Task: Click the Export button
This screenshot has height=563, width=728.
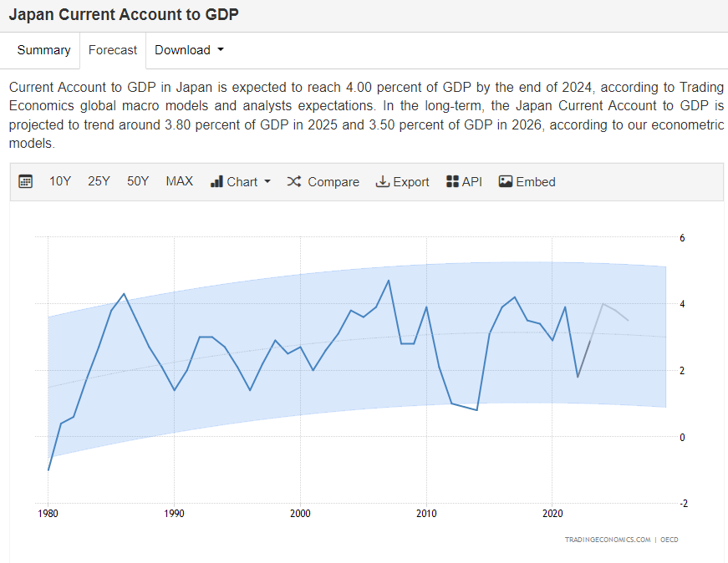Action: click(x=410, y=181)
